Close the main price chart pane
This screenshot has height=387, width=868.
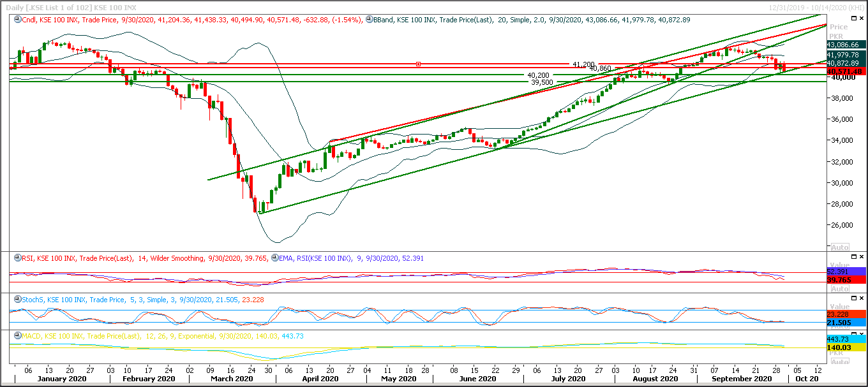point(862,19)
